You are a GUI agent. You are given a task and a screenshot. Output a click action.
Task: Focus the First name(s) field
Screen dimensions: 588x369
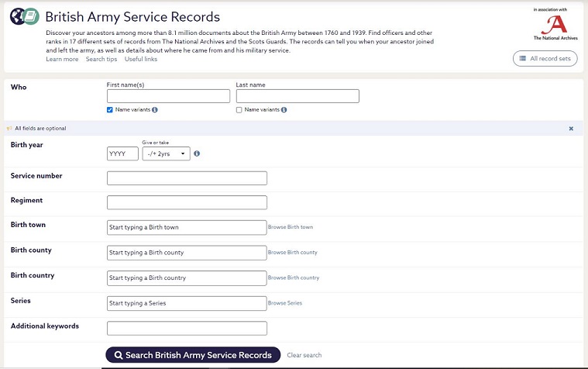pyautogui.click(x=168, y=96)
